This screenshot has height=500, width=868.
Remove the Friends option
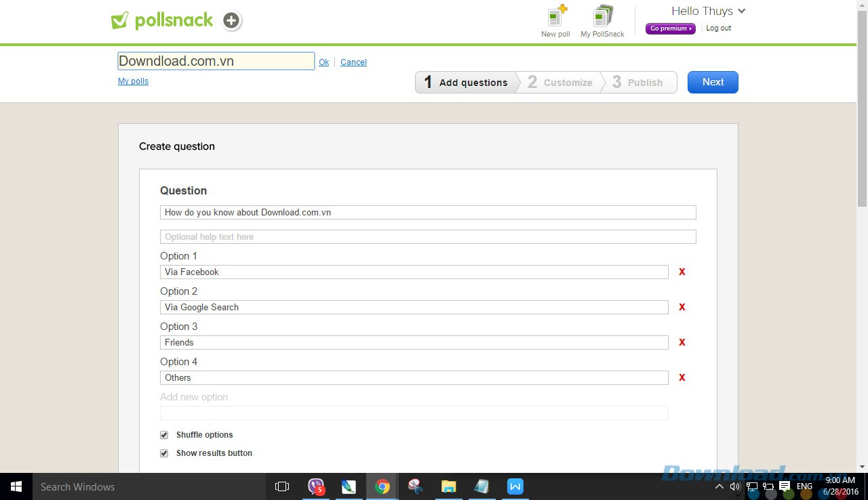[x=682, y=342]
